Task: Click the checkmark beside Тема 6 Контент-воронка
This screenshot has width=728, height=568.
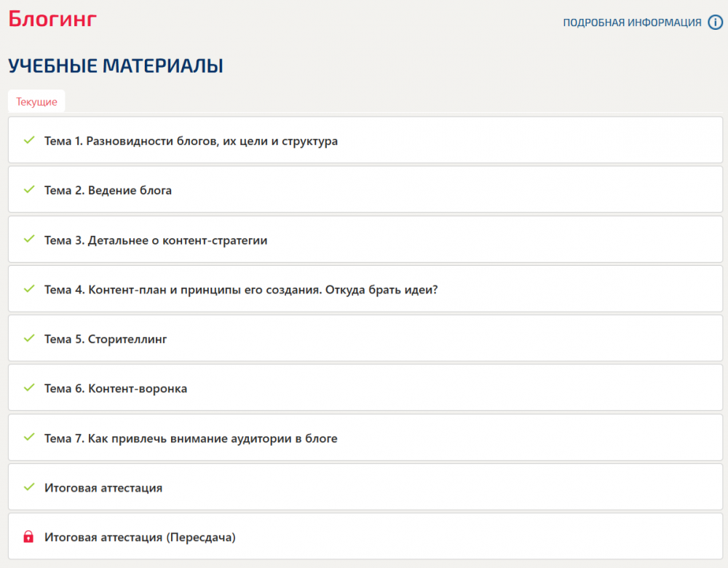Action: tap(29, 388)
